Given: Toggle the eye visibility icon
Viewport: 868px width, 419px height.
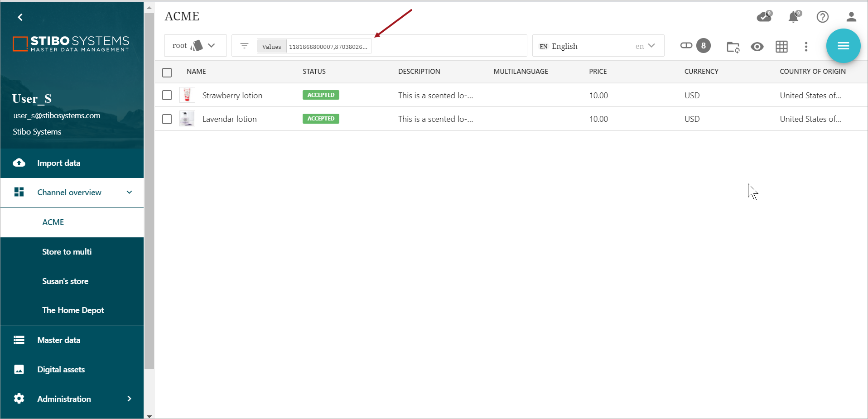Looking at the screenshot, I should click(x=757, y=47).
